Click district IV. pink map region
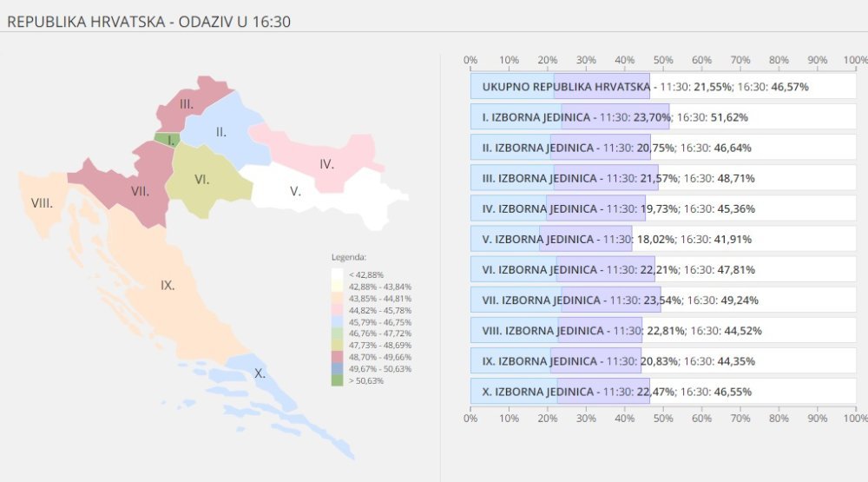This screenshot has height=482, width=868. click(x=325, y=163)
